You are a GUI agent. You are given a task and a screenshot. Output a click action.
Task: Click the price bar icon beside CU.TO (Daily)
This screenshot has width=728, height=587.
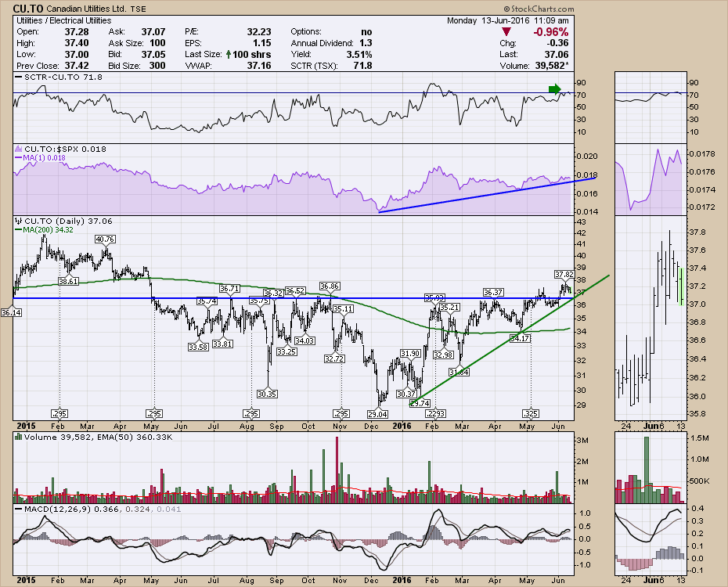tap(18, 221)
